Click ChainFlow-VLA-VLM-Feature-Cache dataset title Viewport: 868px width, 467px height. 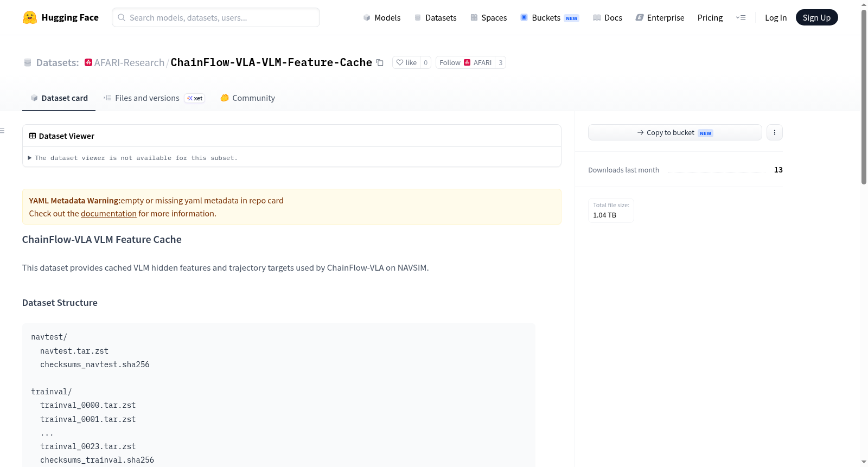(x=271, y=62)
